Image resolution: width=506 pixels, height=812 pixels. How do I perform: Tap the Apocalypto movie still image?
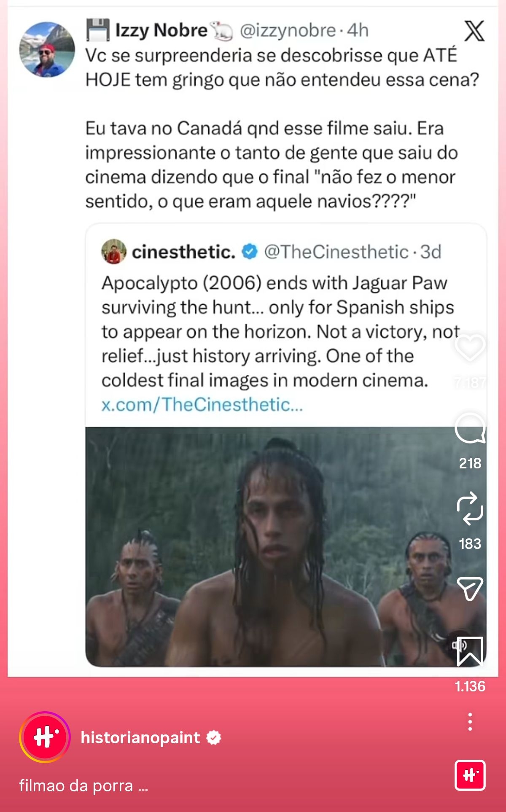(x=286, y=547)
